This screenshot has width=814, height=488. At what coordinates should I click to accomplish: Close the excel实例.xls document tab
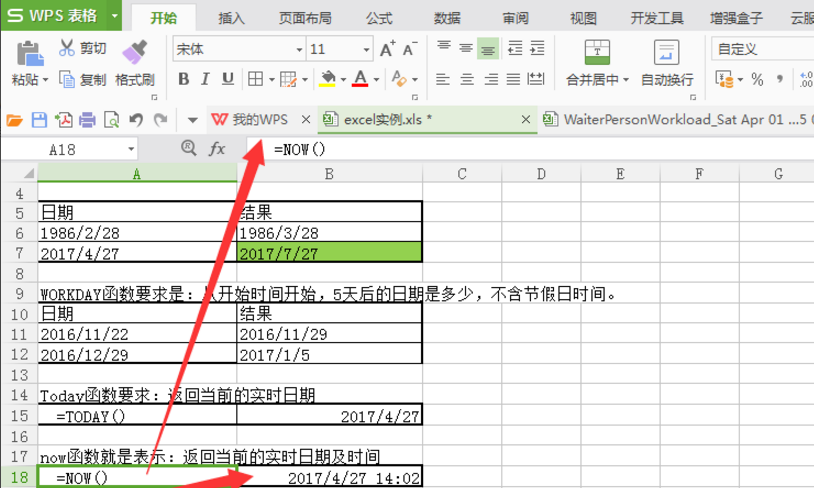pyautogui.click(x=526, y=120)
